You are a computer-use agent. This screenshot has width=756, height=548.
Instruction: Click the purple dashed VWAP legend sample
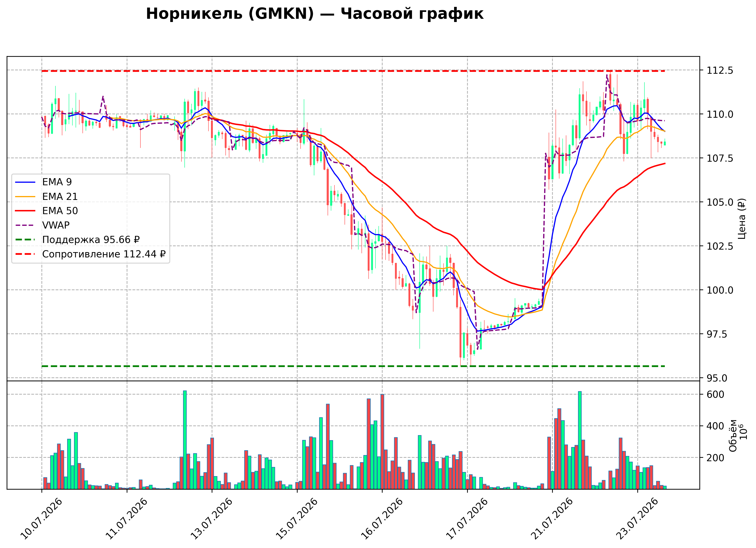pyautogui.click(x=25, y=225)
